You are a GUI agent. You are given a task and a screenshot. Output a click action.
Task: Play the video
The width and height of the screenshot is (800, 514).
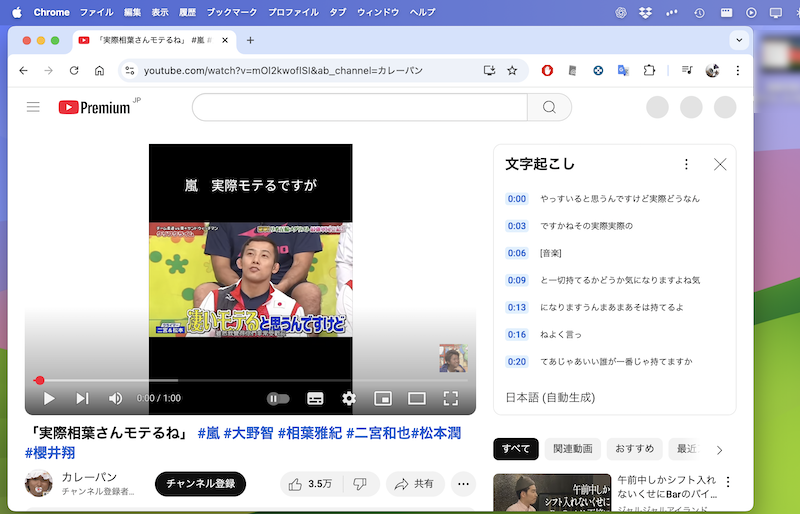(x=49, y=398)
